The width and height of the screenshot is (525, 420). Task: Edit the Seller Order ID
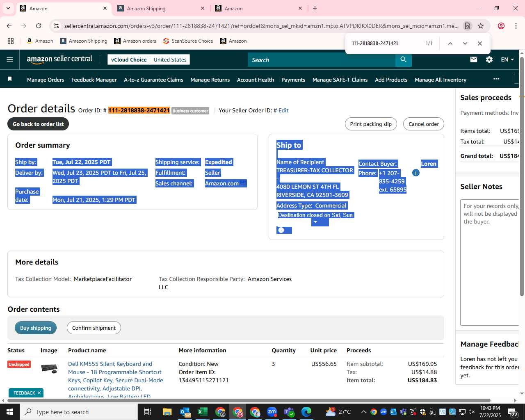point(283,110)
